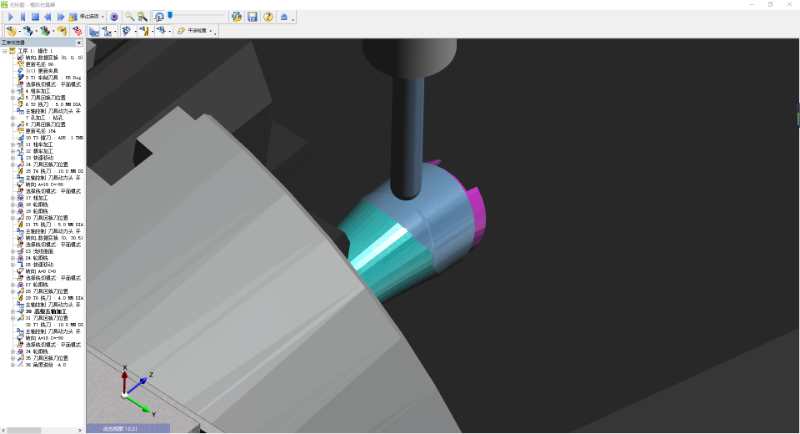Expand tree item number 4 turning operation
The width and height of the screenshot is (800, 434).
pos(13,91)
